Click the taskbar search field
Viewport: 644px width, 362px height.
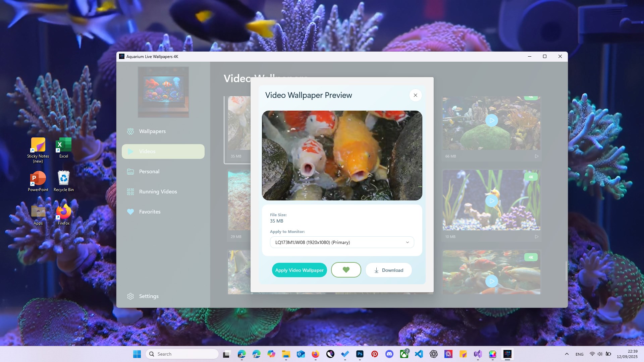click(182, 354)
